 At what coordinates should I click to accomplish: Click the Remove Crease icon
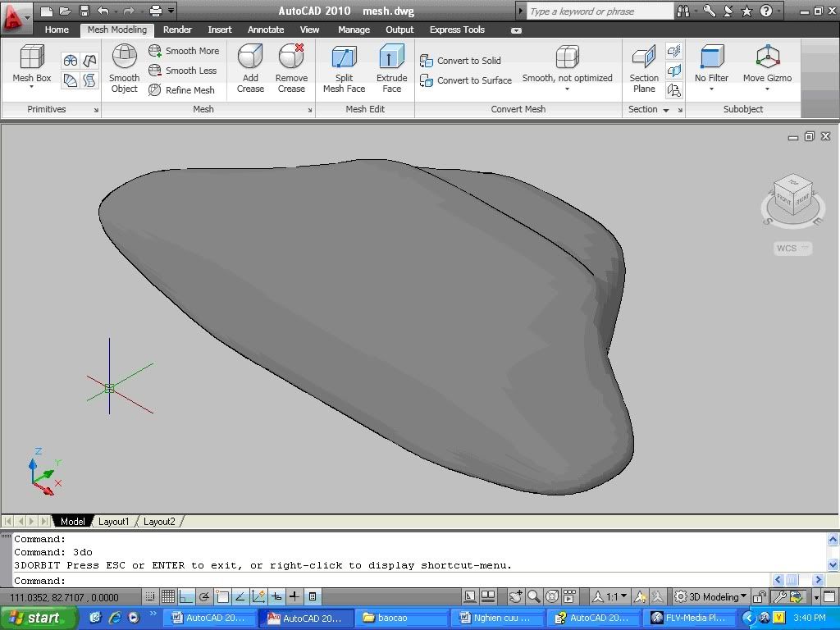(x=291, y=57)
